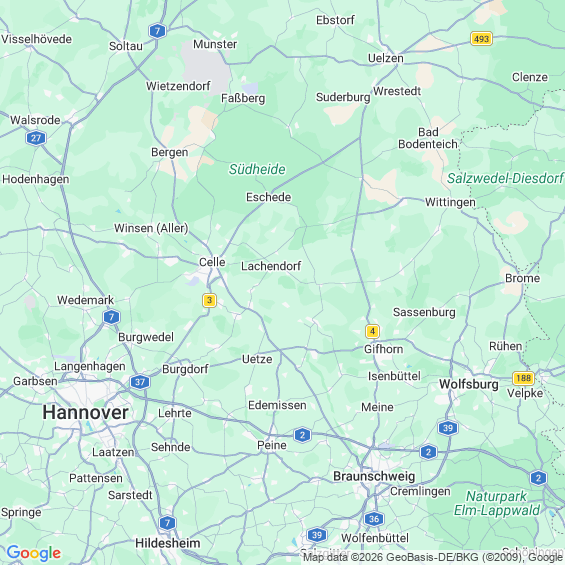
Task: Click the A36 shield near Wolfenbüttel
Action: coord(374,519)
